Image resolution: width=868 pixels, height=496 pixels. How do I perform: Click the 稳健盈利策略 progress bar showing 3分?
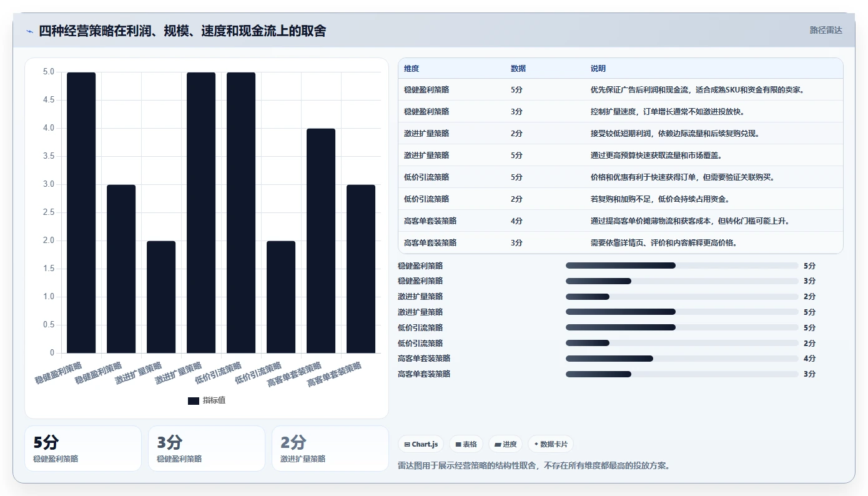[x=682, y=281]
